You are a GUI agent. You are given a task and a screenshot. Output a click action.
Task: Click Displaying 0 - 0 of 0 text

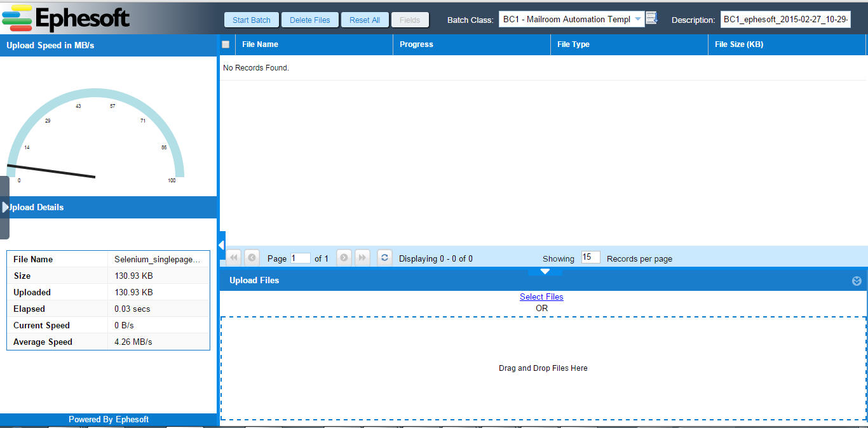pos(436,258)
